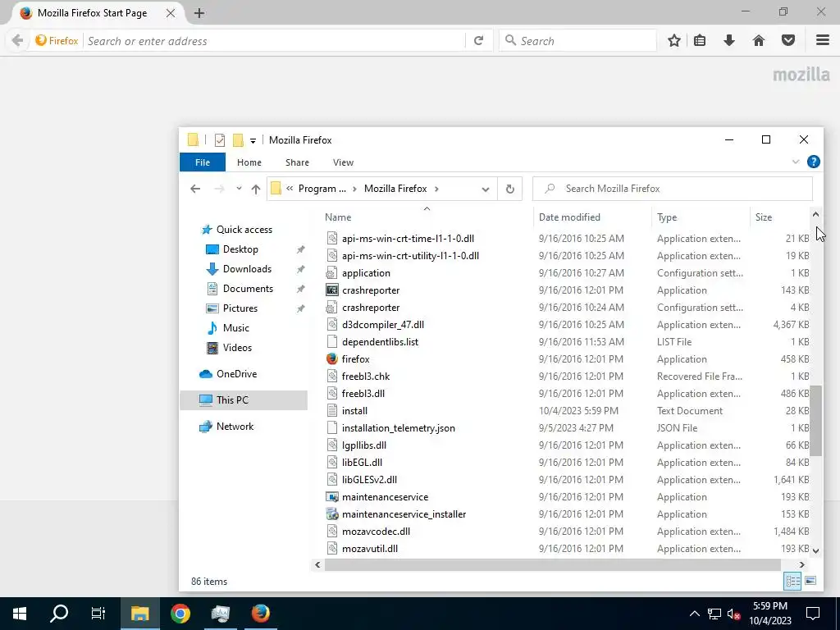
Task: Expand the Explorer ribbon chevron
Action: [x=796, y=162]
